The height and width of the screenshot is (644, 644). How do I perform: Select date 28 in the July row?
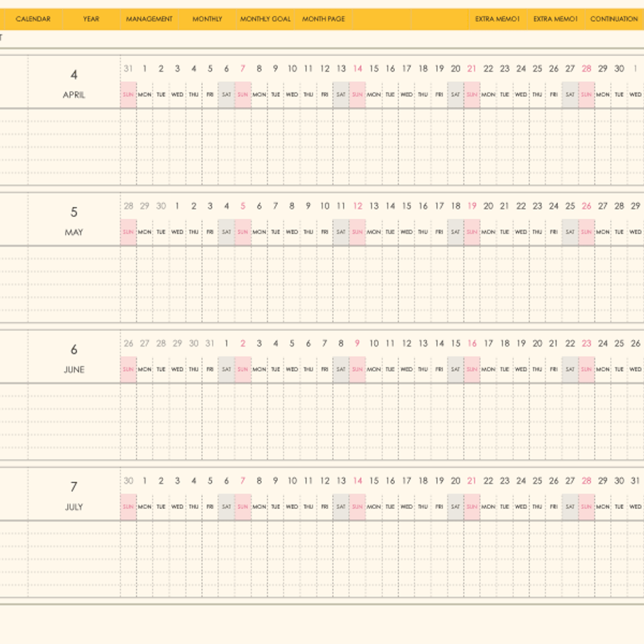coord(587,480)
